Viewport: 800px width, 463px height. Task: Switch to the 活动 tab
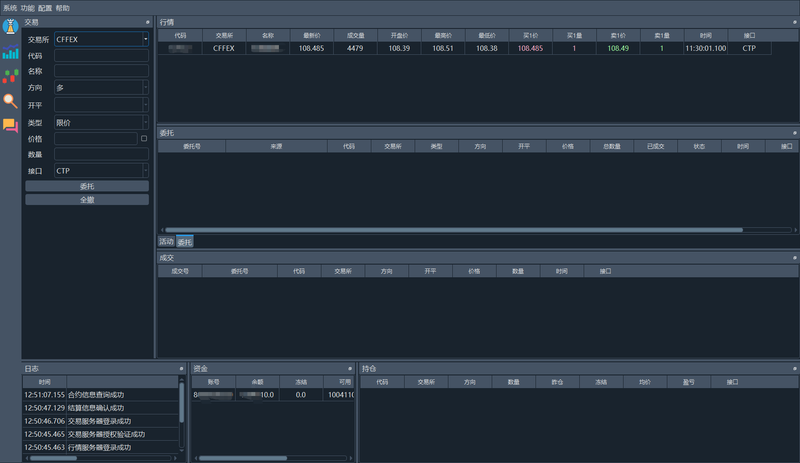(166, 241)
